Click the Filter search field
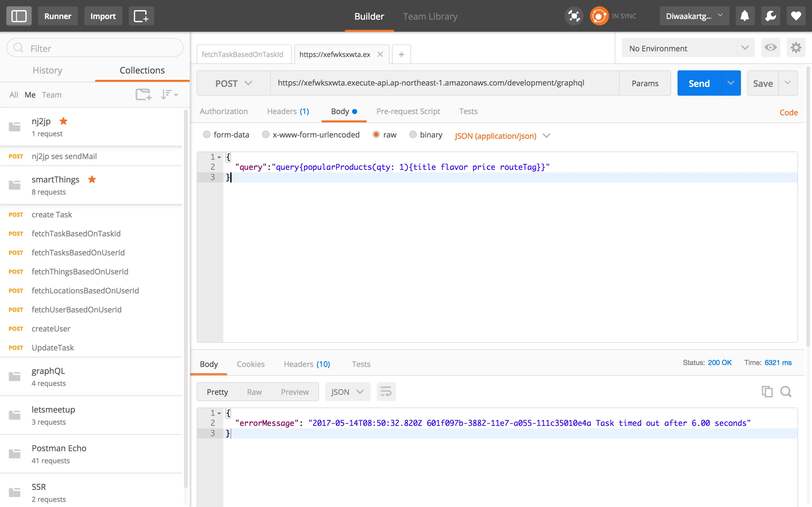 (x=101, y=48)
